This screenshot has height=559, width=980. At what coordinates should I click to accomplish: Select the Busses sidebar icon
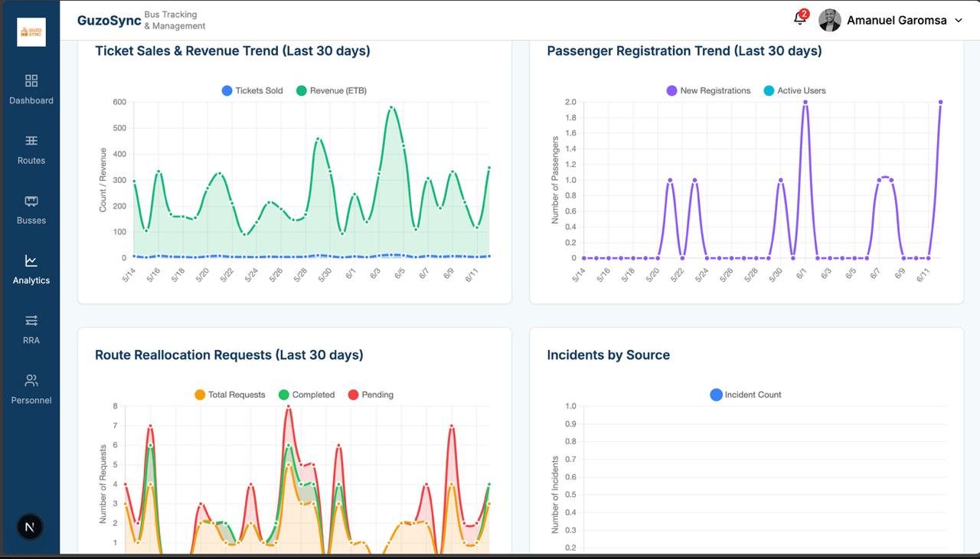[x=31, y=201]
